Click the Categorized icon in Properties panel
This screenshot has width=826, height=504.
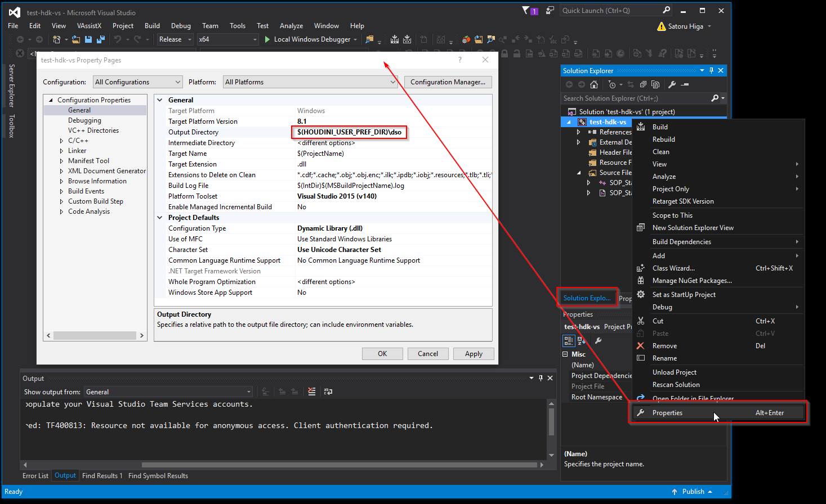tap(569, 340)
